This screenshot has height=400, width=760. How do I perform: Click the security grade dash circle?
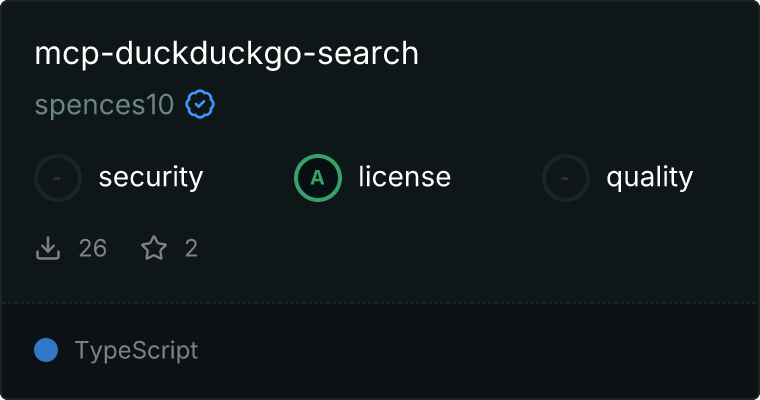58,178
